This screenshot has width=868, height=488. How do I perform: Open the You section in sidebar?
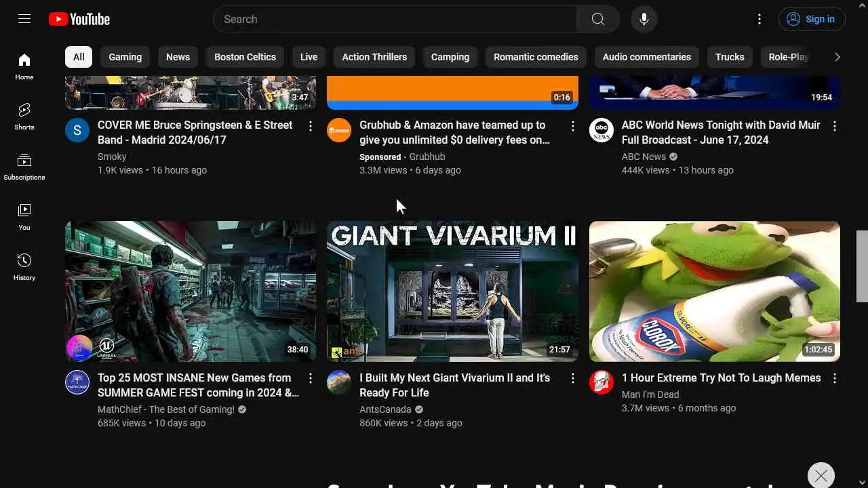coord(24,217)
